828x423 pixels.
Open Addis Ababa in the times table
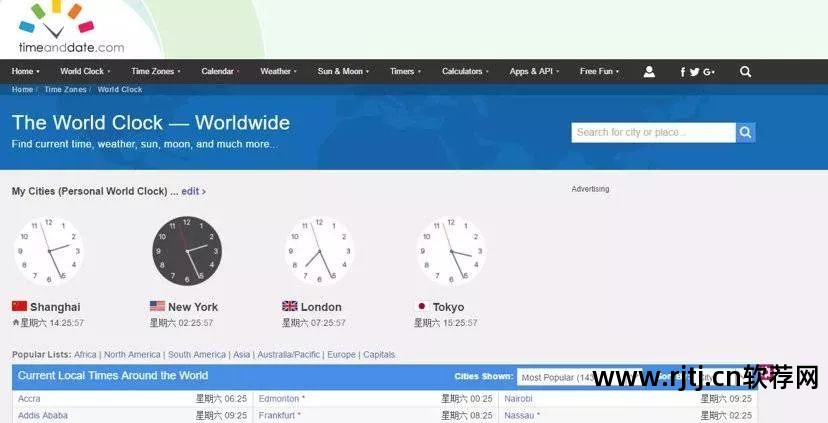point(43,416)
